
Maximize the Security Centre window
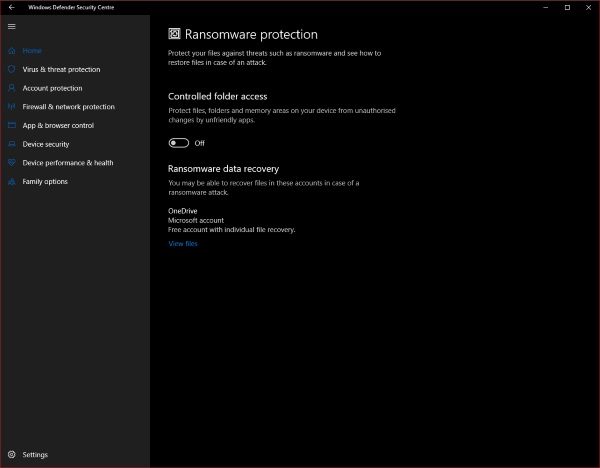[x=566, y=7]
